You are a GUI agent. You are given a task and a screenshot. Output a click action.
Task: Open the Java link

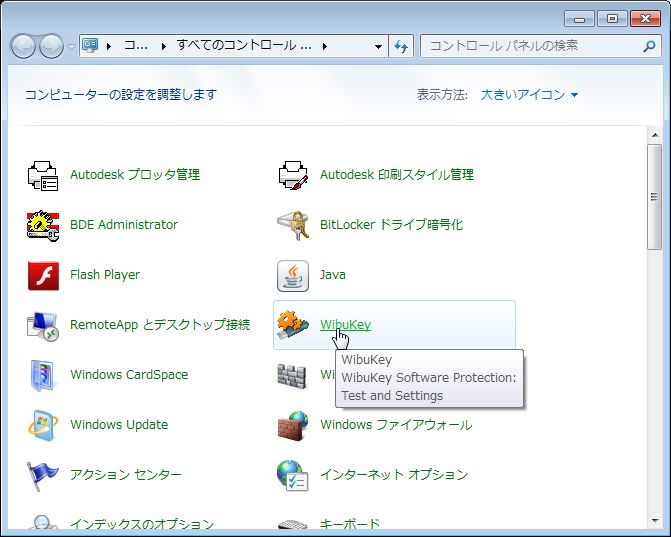333,275
